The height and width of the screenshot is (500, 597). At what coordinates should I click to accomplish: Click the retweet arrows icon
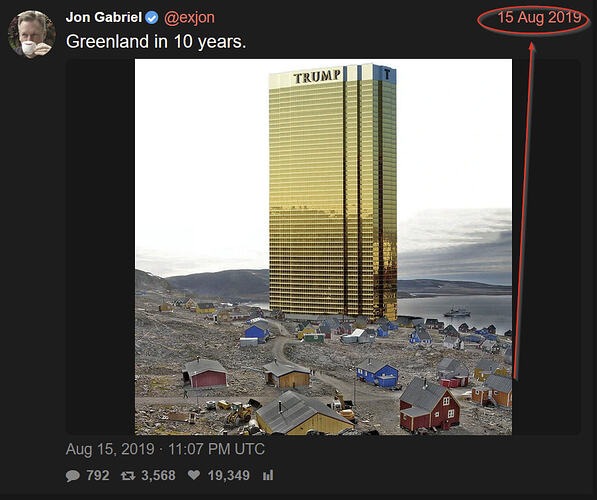(128, 476)
